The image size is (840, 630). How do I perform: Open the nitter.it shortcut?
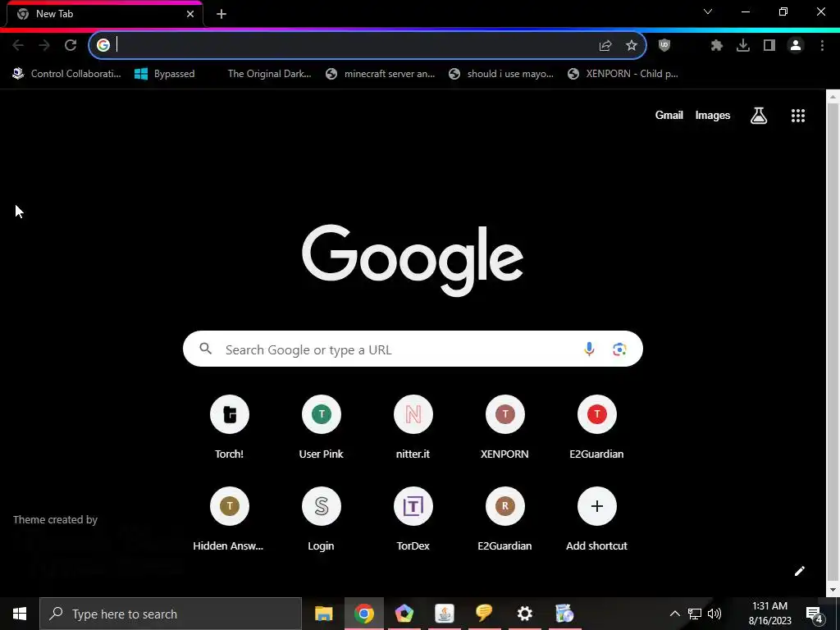point(413,427)
